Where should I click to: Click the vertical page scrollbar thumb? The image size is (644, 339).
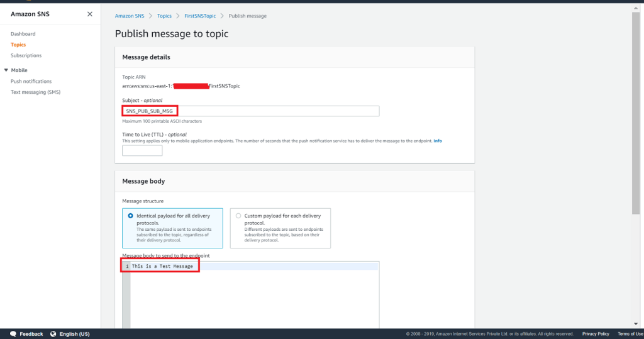(x=636, y=113)
